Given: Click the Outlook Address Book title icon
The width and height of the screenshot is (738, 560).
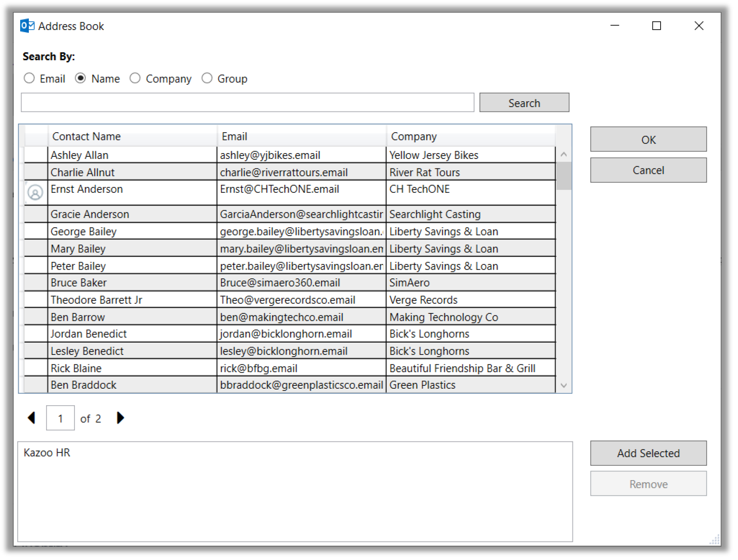Looking at the screenshot, I should coord(27,26).
